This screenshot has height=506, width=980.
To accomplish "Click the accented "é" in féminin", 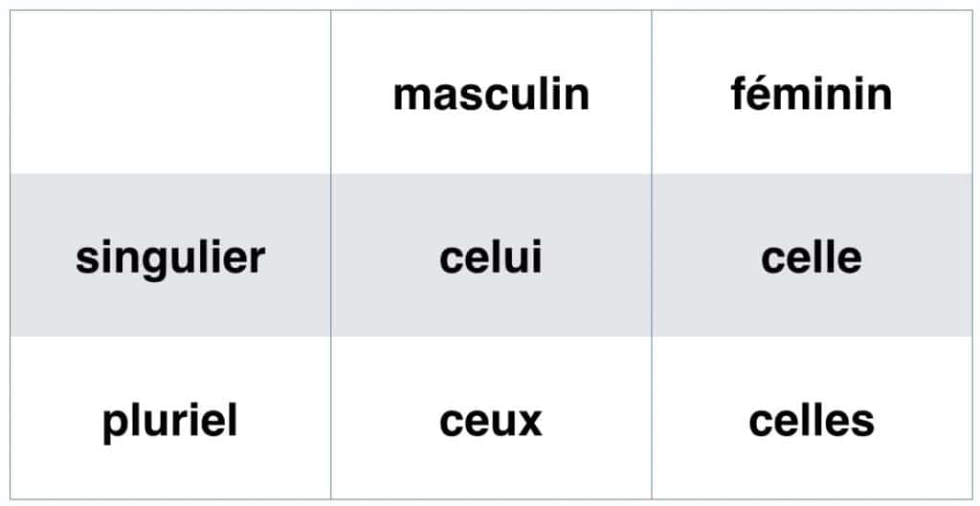I will click(x=763, y=95).
